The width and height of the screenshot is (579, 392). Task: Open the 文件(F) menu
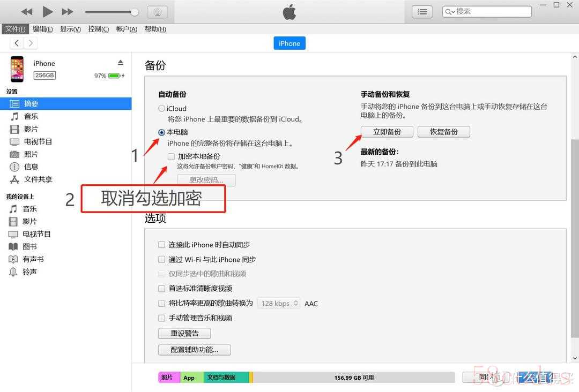coord(15,29)
